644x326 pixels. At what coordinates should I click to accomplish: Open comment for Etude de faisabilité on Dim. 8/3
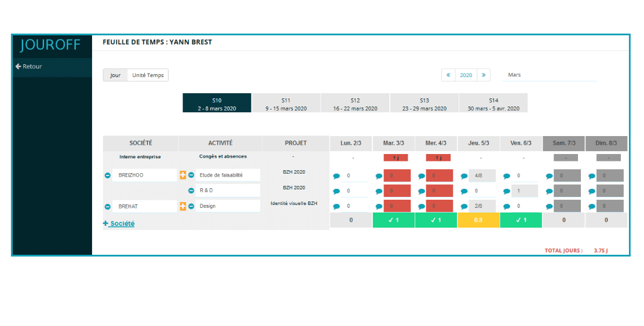[591, 176]
